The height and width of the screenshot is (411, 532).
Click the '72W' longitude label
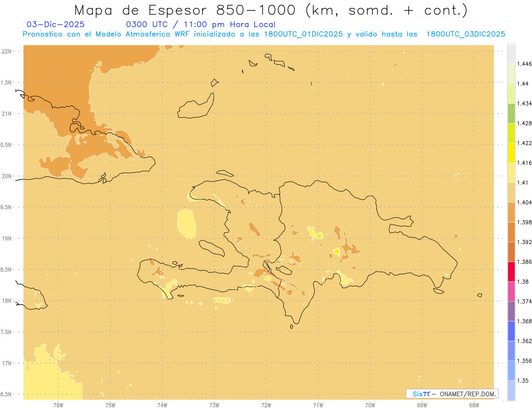266,405
